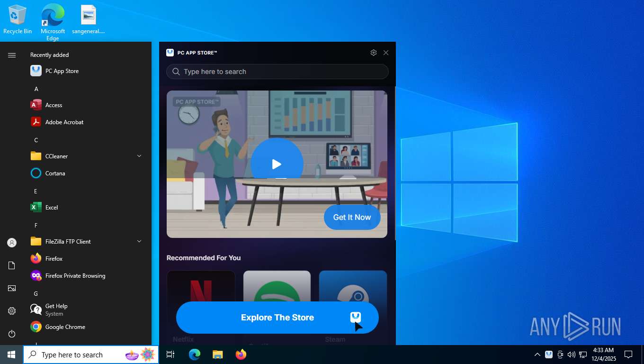Screen dimensions: 644x364
Task: Close the PC App Store panel
Action: [386, 53]
